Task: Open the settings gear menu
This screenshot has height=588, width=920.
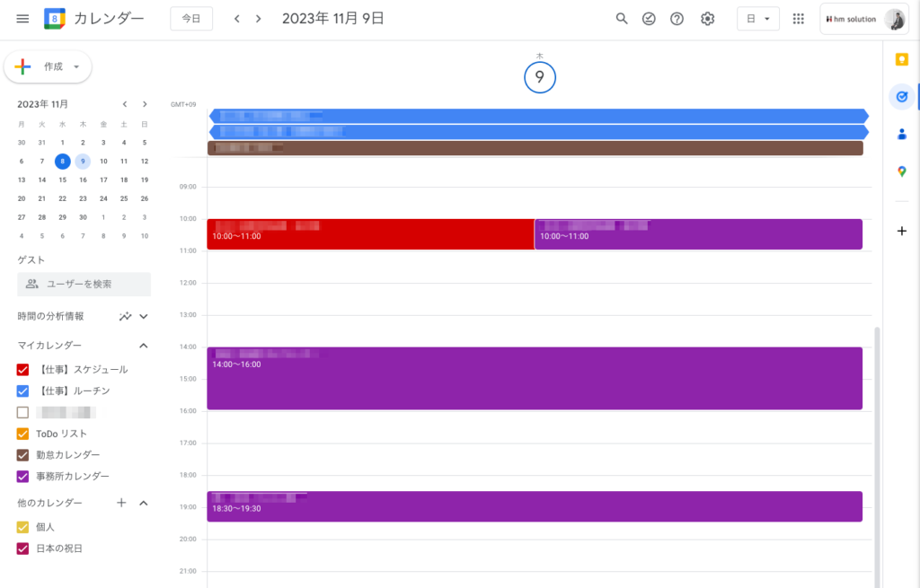Action: pos(708,19)
